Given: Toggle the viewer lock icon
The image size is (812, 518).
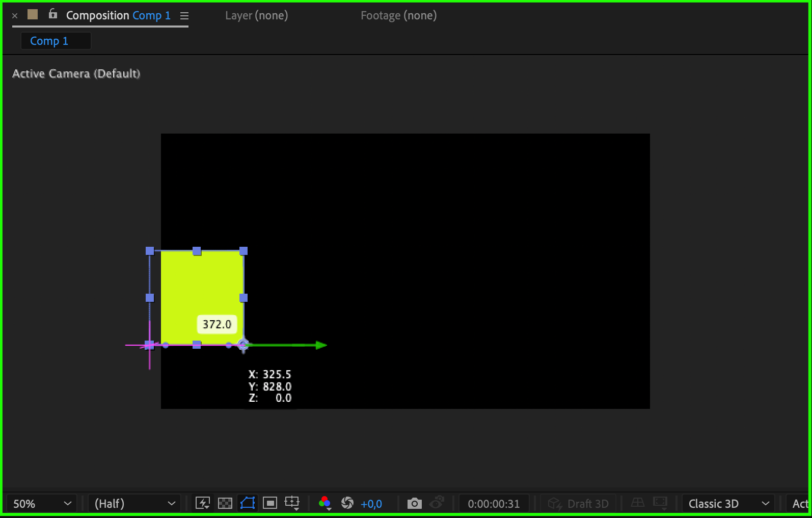Looking at the screenshot, I should pyautogui.click(x=52, y=14).
